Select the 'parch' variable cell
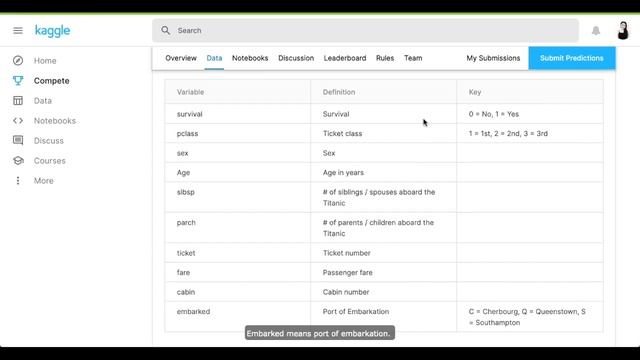Viewport: 640px width, 360px height. pos(238,228)
